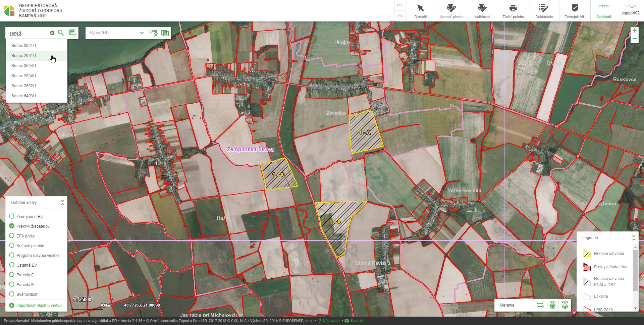This screenshot has height=325, width=644.
Task: Clear the search field with the X icon
Action: click(x=52, y=33)
